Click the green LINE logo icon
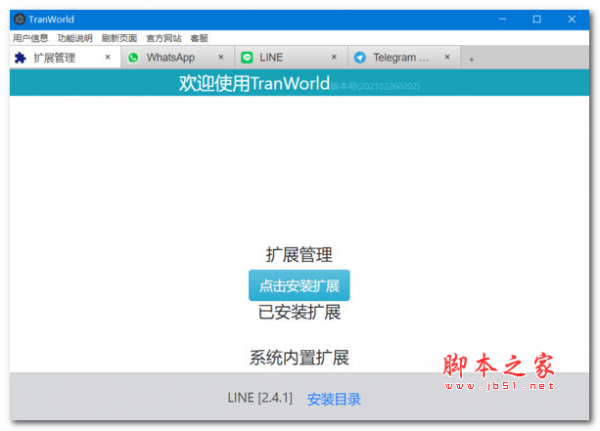 click(247, 58)
